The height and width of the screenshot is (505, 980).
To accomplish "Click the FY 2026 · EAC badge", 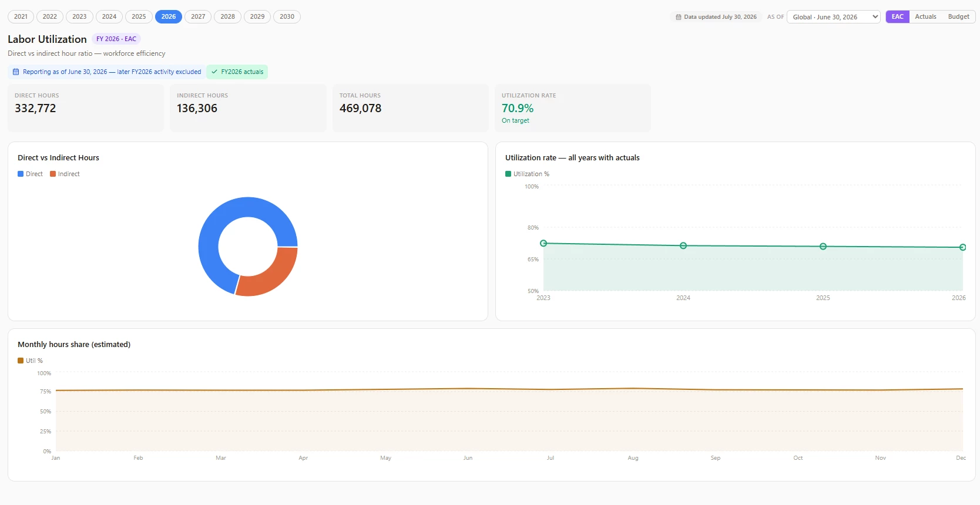I will tap(116, 39).
